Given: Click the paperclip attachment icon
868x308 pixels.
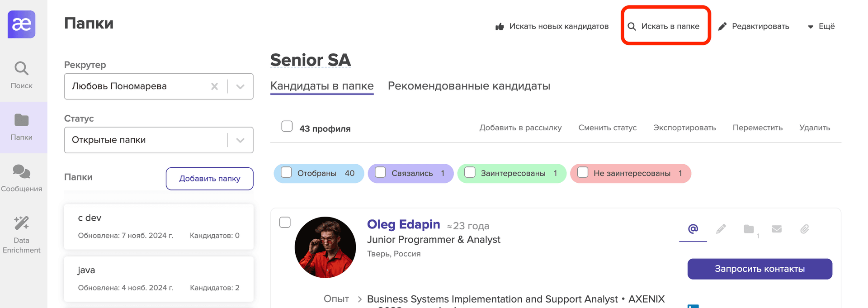Looking at the screenshot, I should pyautogui.click(x=804, y=229).
